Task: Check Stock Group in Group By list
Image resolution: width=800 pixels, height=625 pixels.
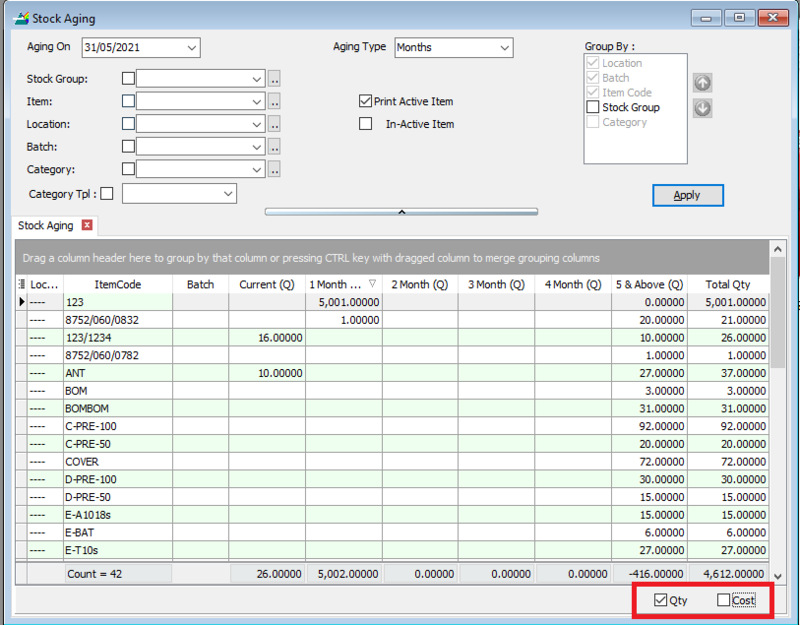Action: click(x=593, y=107)
